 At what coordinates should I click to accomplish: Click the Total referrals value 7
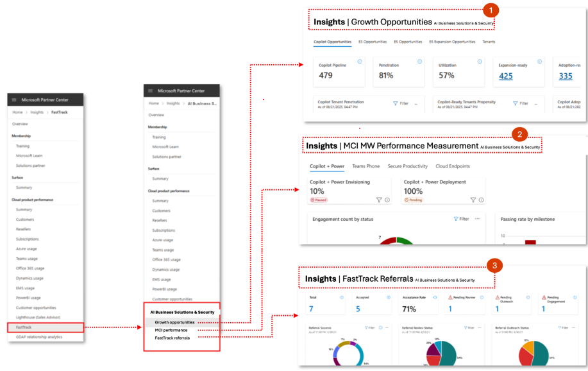(x=311, y=309)
